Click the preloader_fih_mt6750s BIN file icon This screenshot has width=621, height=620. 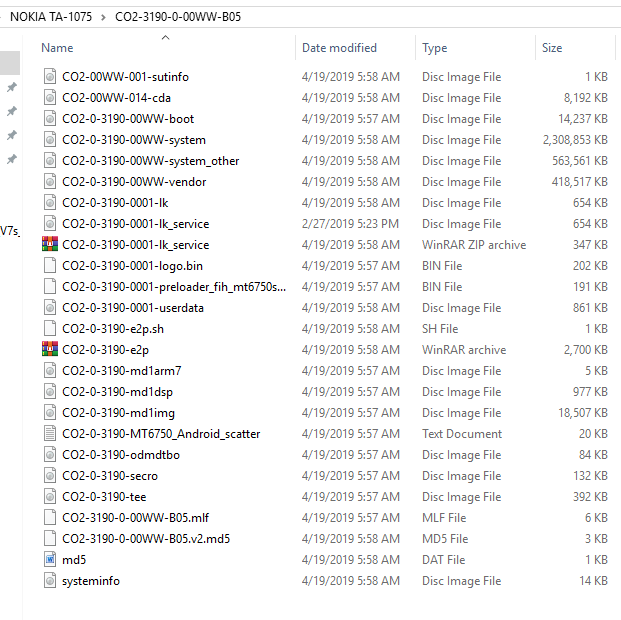tap(50, 286)
